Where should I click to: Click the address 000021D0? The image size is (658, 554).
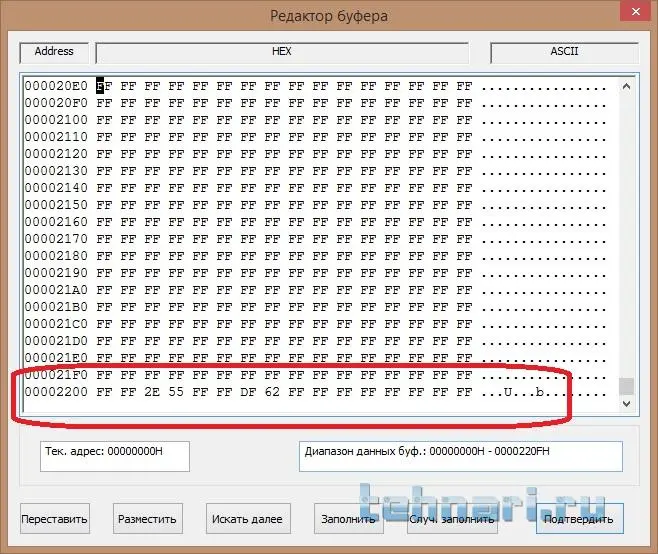(56, 341)
